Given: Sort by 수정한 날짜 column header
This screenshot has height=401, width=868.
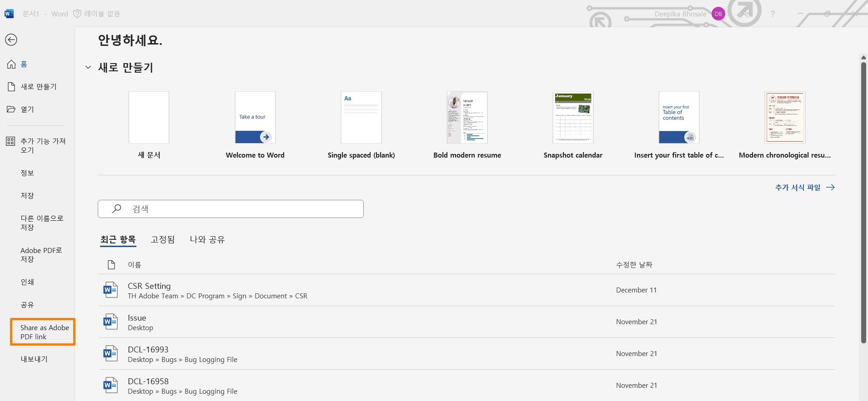Looking at the screenshot, I should (x=634, y=265).
